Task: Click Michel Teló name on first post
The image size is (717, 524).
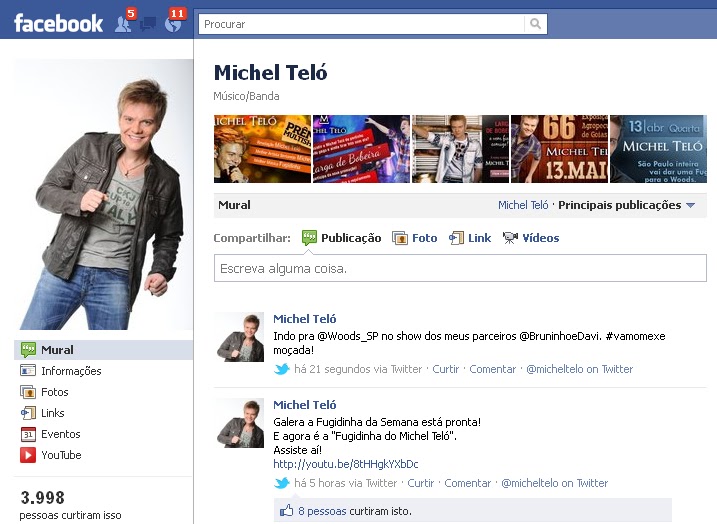Action: pyautogui.click(x=305, y=319)
